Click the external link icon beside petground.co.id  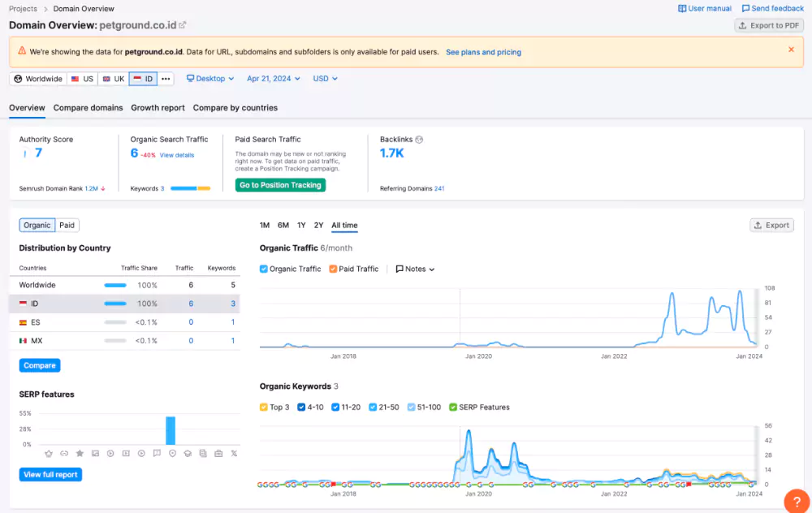point(183,25)
